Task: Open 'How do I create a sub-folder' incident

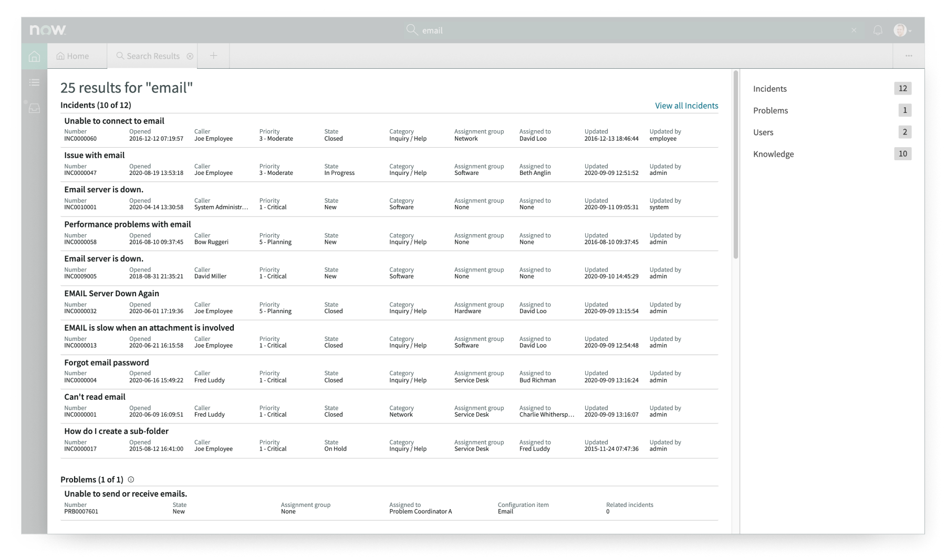Action: tap(116, 431)
